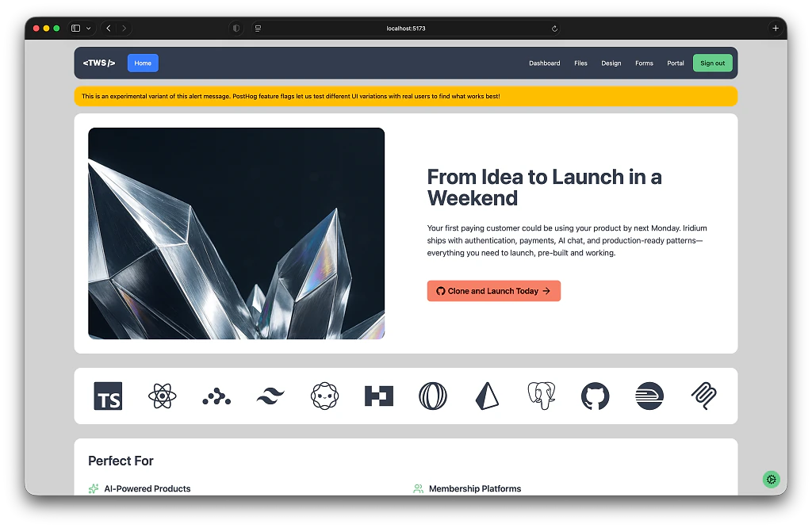Select the TypeScript logo in the tech stack row

tap(108, 396)
